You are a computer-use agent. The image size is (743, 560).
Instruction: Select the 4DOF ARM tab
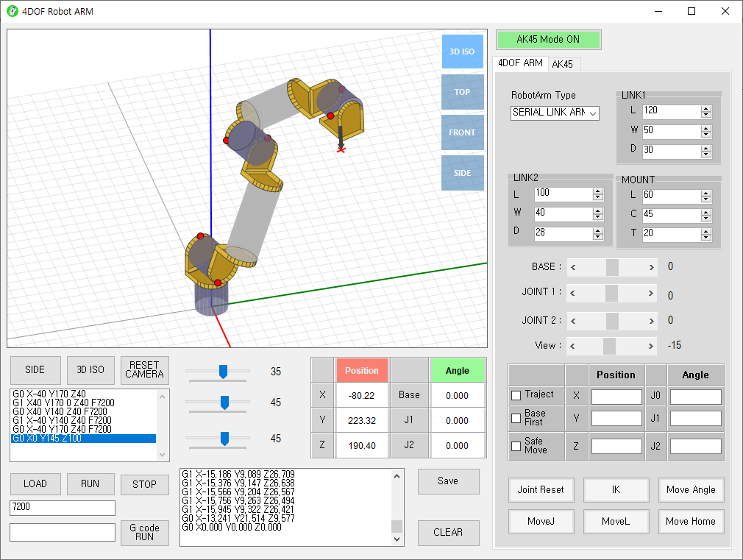click(520, 63)
